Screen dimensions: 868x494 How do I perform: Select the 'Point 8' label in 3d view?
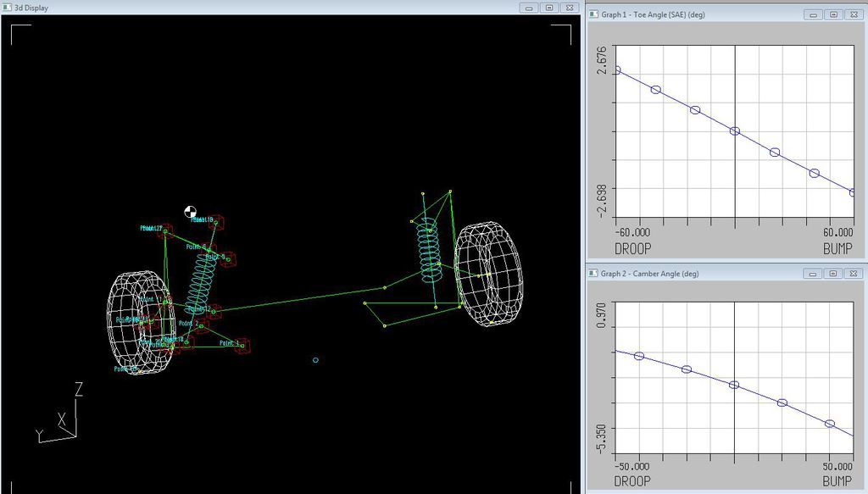(x=215, y=257)
